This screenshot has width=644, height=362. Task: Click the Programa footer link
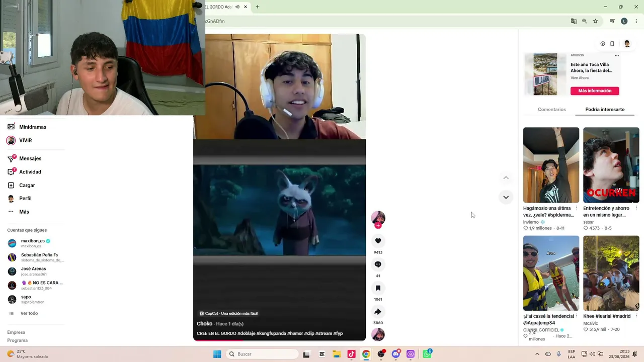[18, 340]
